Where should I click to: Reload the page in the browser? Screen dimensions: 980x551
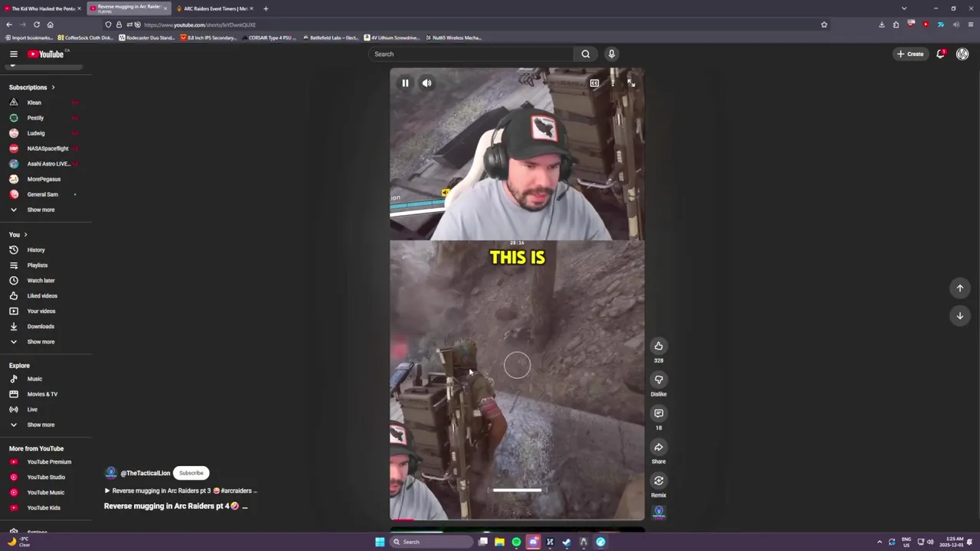coord(36,24)
